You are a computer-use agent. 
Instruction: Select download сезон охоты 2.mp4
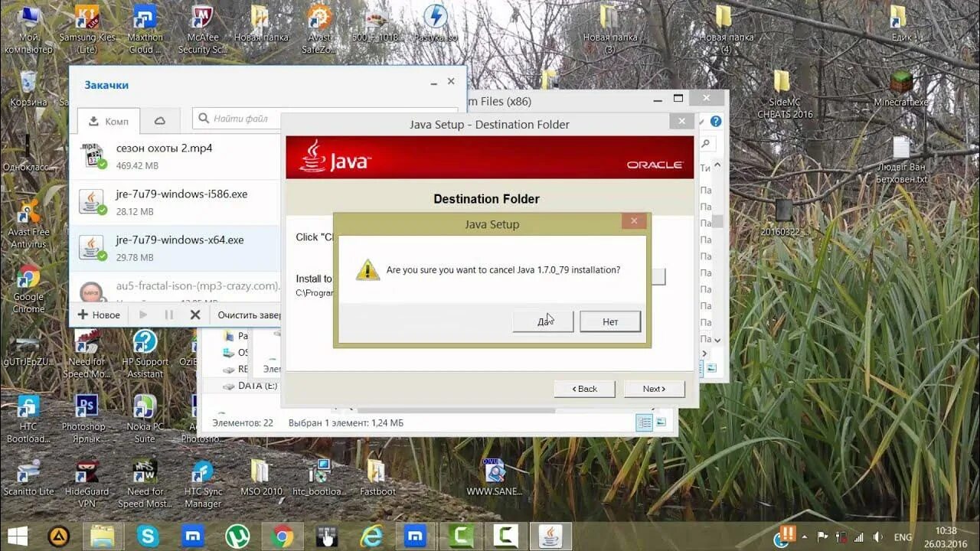175,156
